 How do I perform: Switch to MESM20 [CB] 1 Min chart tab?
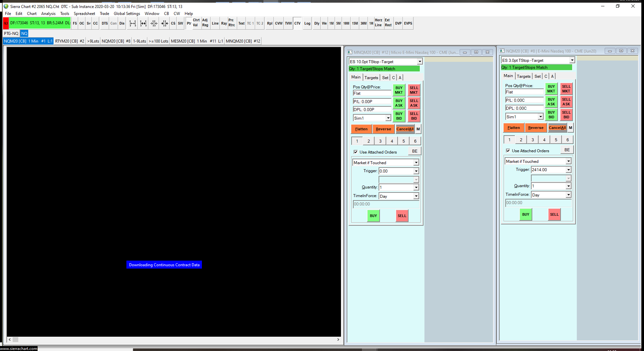pyautogui.click(x=197, y=41)
